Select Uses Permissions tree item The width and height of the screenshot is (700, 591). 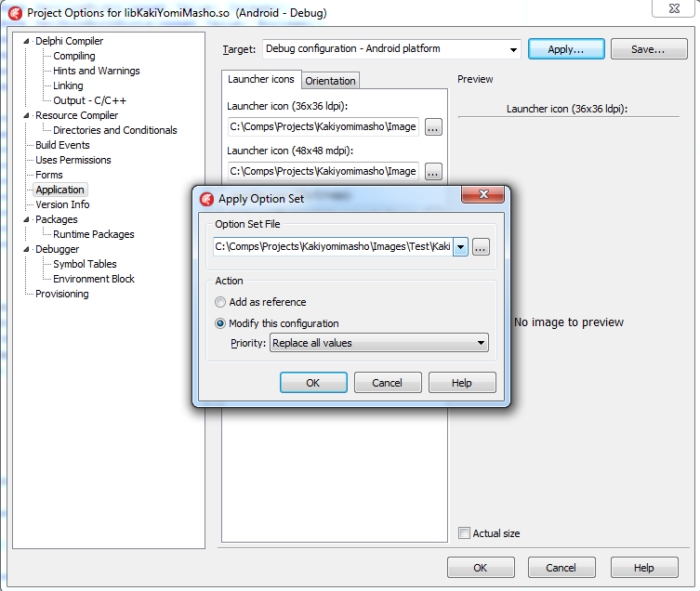click(73, 160)
